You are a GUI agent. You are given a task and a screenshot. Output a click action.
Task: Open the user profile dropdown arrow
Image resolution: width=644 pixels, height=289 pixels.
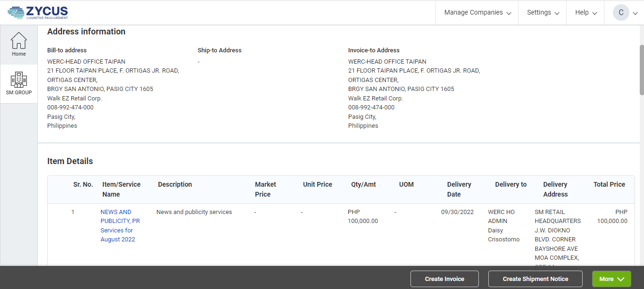click(636, 13)
